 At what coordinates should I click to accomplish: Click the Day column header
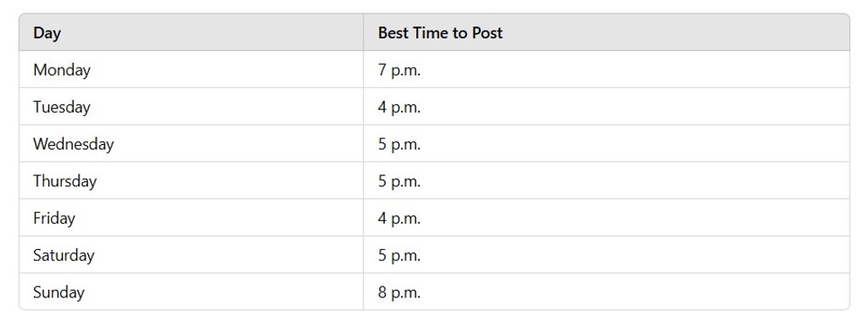tap(191, 33)
